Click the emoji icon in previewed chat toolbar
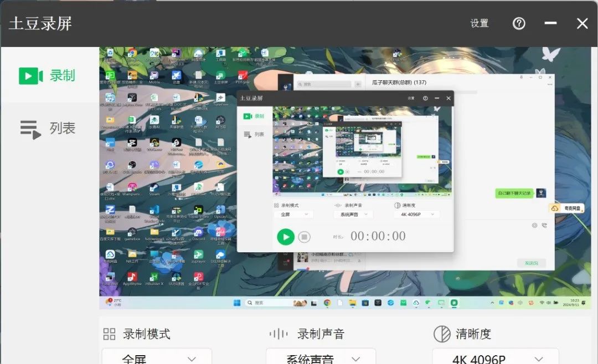 [535, 225]
